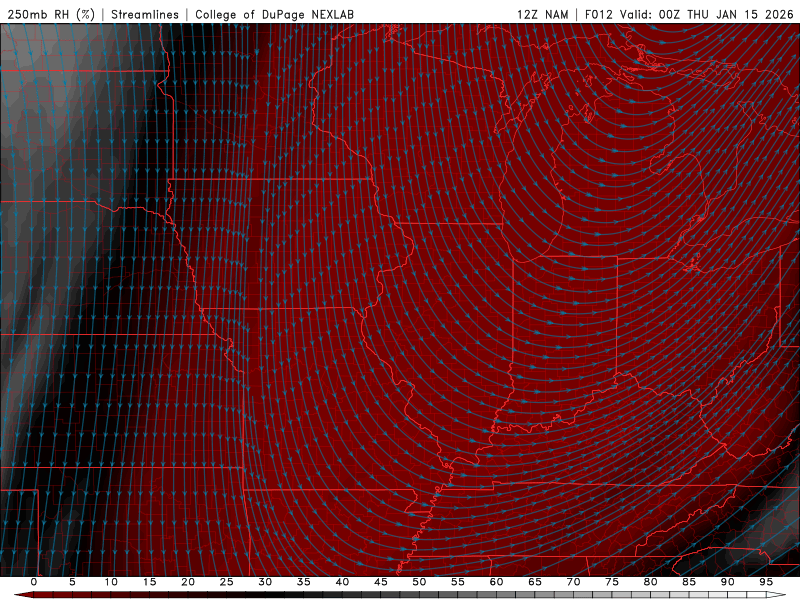Click the "250mb RH (%)" title text
This screenshot has height=600, width=800.
[51, 14]
